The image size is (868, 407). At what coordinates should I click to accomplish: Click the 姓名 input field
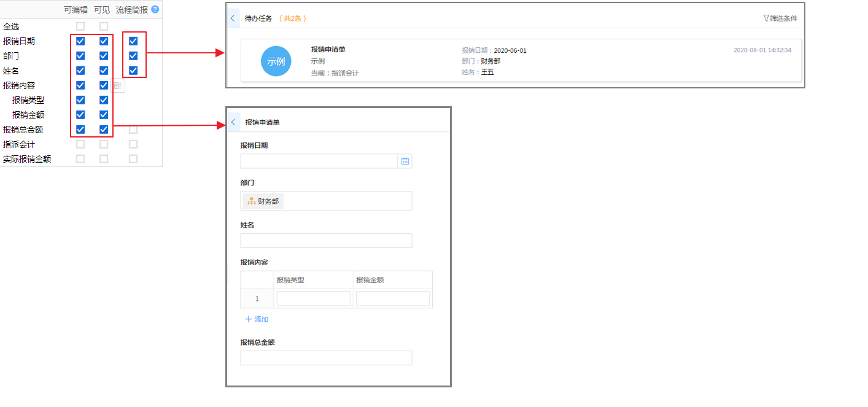[x=326, y=241]
